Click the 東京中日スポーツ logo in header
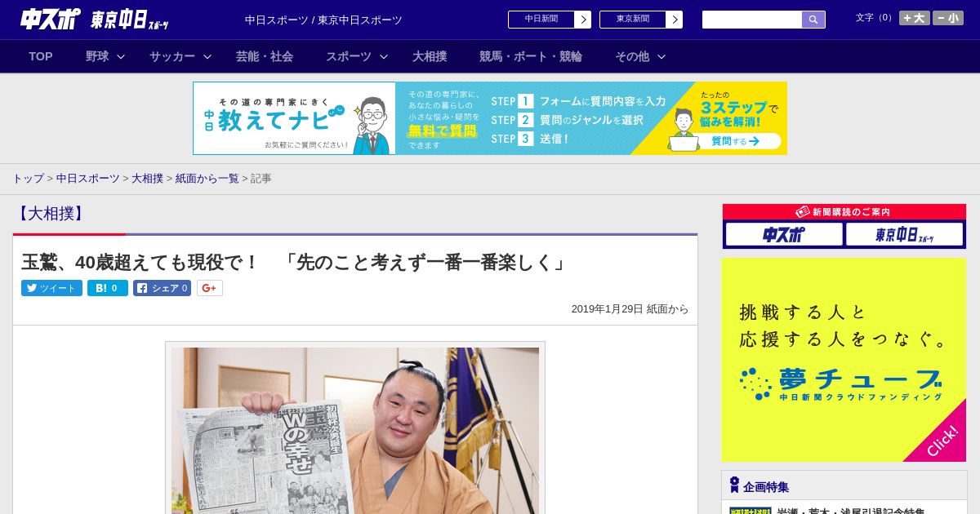The image size is (980, 514). pyautogui.click(x=129, y=20)
